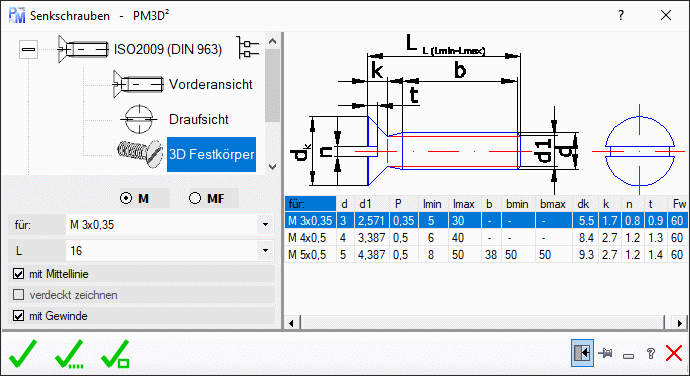Select the M 5x0,5 table row
690x376 pixels.
(486, 254)
